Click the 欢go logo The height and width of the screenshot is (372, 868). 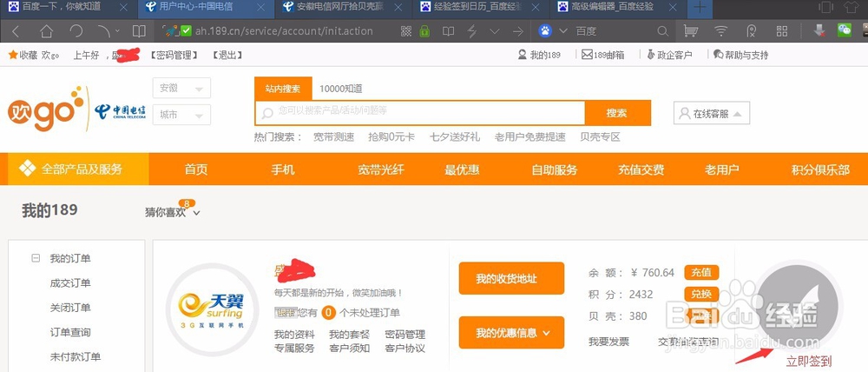tap(45, 109)
